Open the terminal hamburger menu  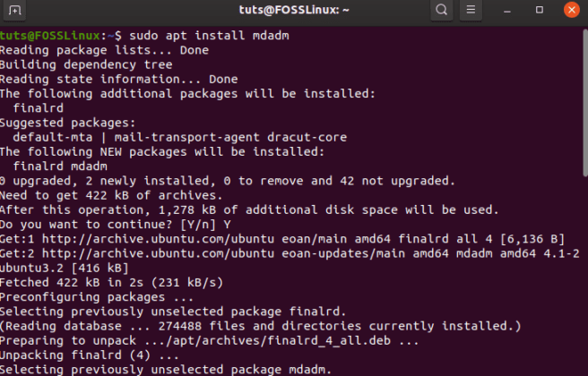click(x=471, y=12)
